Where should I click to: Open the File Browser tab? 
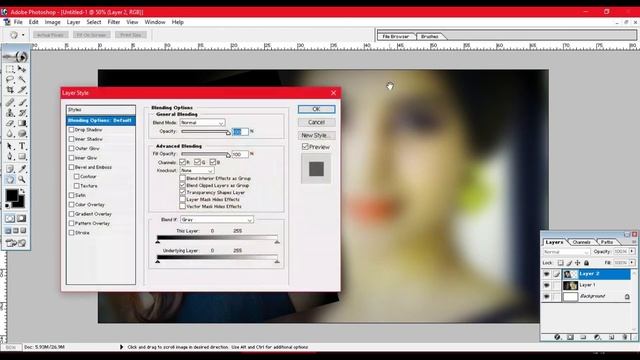click(396, 36)
